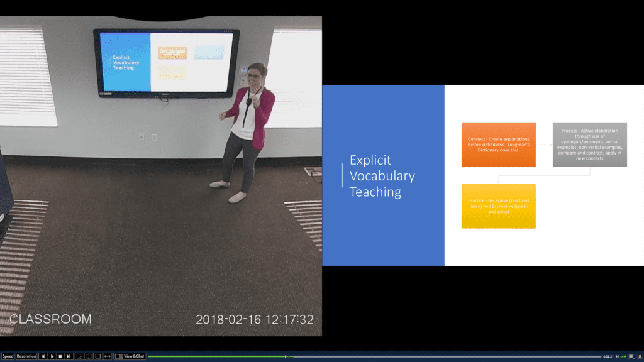Click the camera icon at far right

tap(640, 356)
